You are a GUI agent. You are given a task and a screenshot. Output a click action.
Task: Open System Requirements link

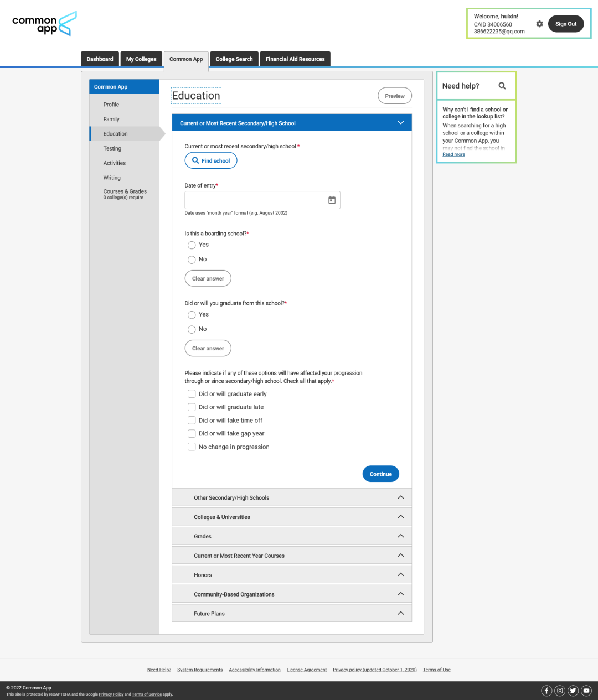coord(200,670)
